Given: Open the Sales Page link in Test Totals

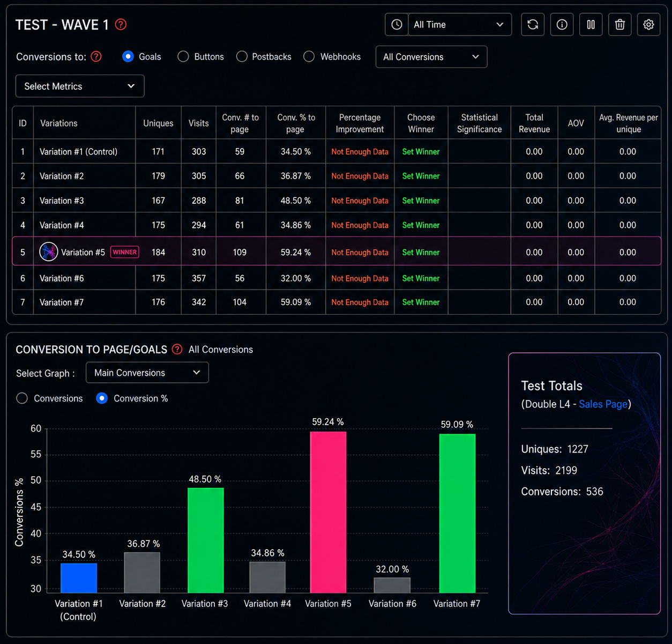Looking at the screenshot, I should (x=603, y=404).
